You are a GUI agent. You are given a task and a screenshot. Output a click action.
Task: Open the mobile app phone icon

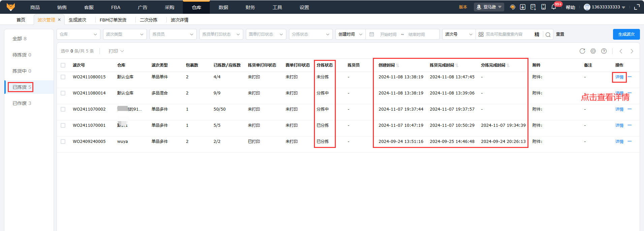[x=543, y=7]
